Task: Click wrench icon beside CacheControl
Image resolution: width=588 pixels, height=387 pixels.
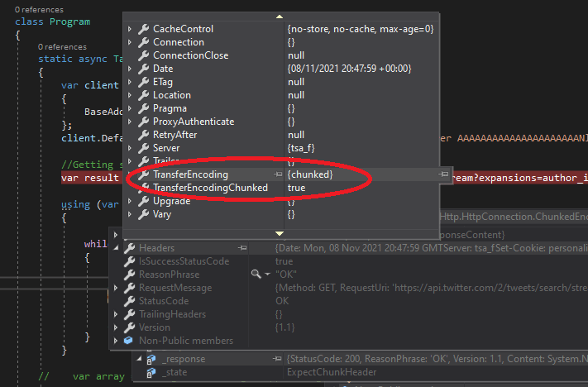Action: point(143,29)
